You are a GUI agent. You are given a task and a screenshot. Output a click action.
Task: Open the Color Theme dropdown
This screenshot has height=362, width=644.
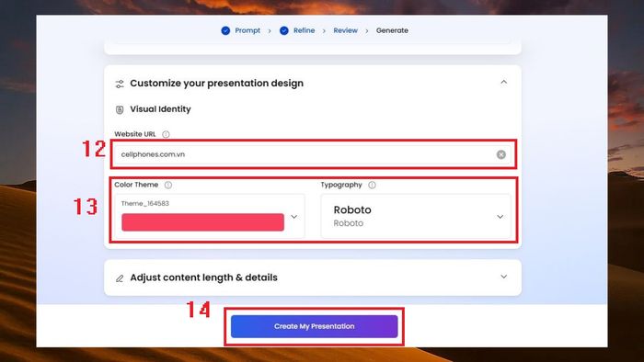294,217
